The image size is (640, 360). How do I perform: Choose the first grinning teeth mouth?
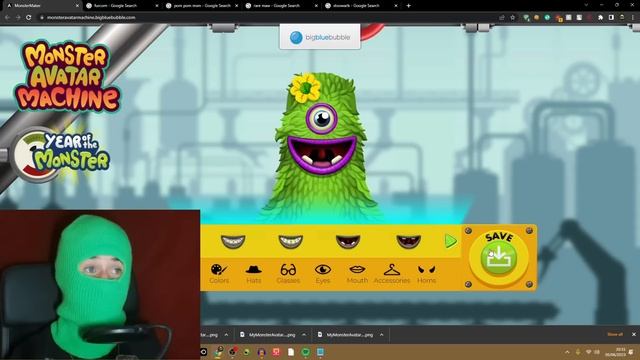[x=233, y=241]
